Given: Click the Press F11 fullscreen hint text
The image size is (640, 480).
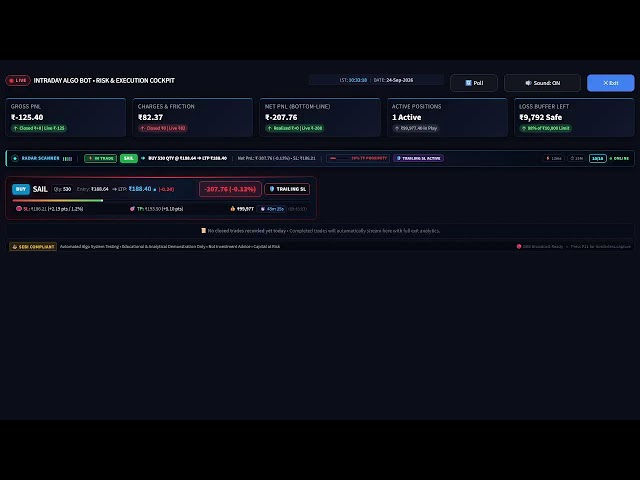Looking at the screenshot, I should point(600,247).
